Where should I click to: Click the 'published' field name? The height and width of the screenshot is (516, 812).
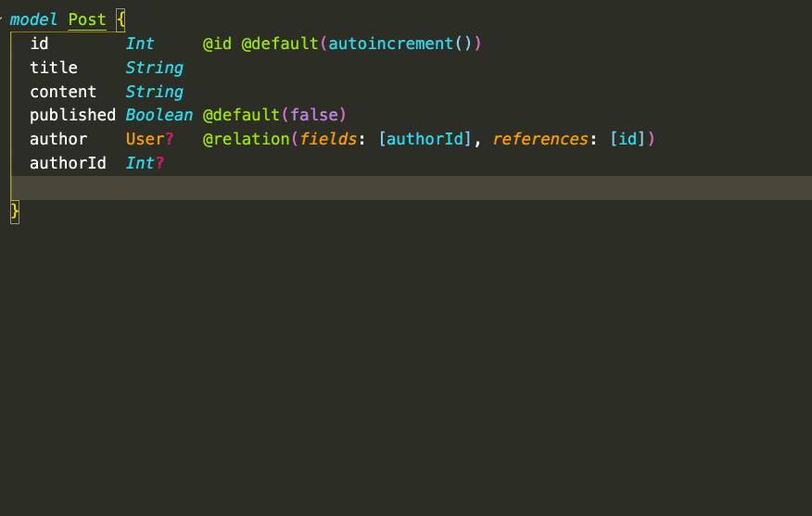72,115
